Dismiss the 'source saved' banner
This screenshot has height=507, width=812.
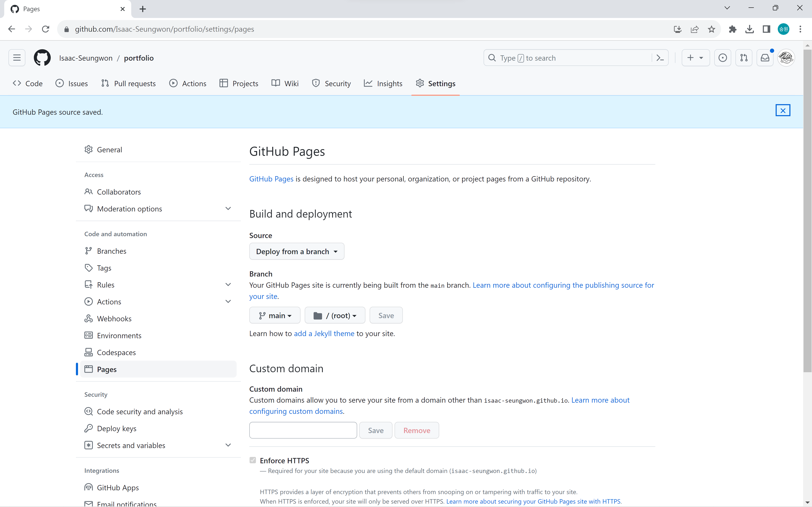[x=782, y=110]
